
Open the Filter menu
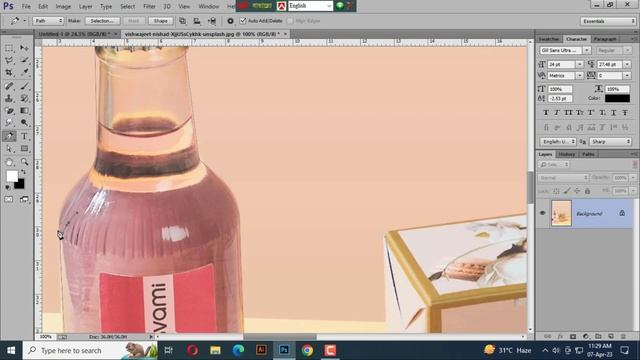pos(149,7)
